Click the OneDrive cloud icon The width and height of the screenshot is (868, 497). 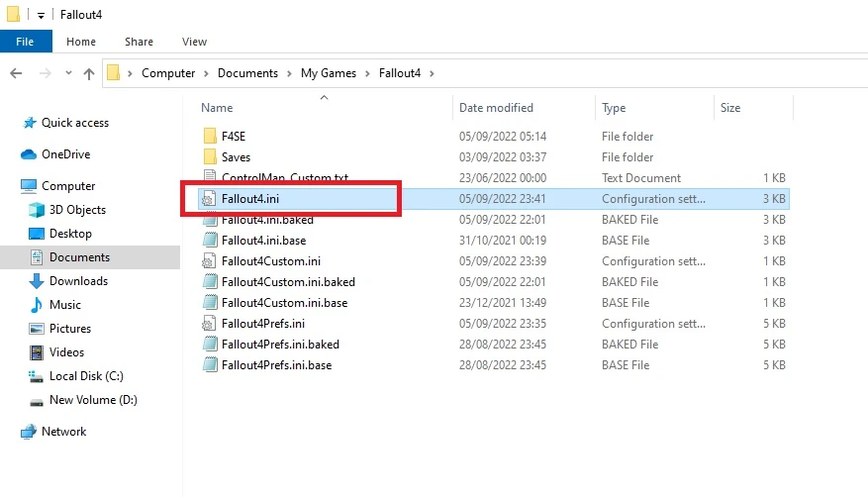pos(29,154)
